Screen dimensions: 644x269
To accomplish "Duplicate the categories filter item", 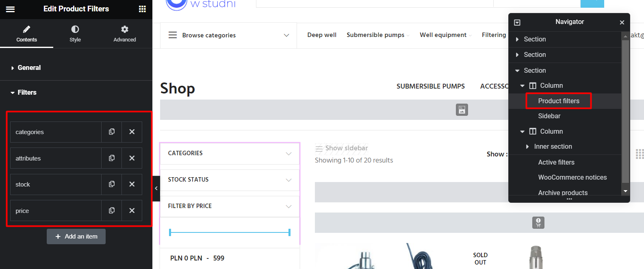I will (x=112, y=132).
